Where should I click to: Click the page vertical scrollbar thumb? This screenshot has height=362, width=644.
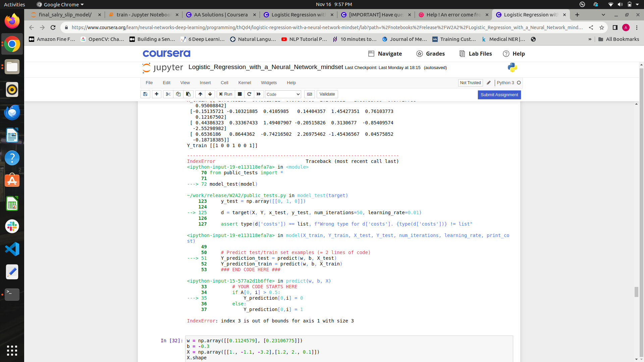tap(636, 292)
